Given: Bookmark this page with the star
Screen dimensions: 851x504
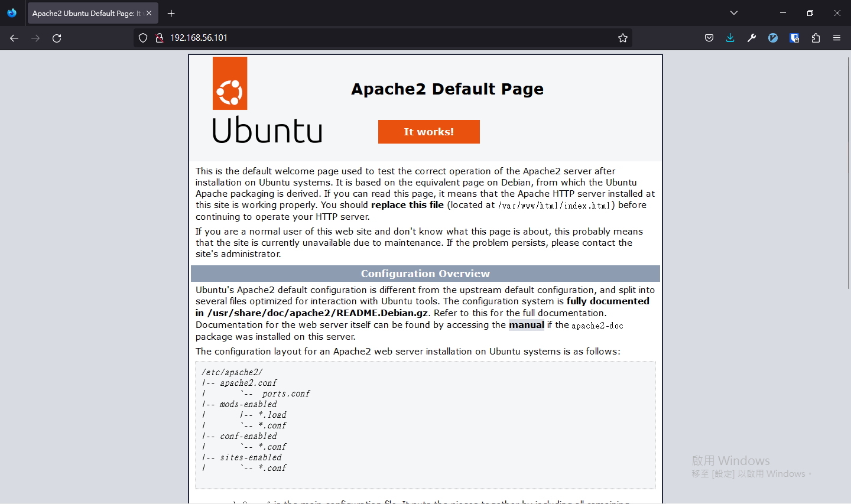Looking at the screenshot, I should tap(623, 38).
